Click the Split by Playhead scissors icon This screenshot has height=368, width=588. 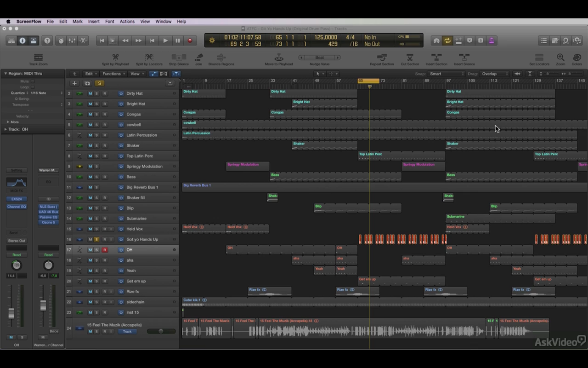(115, 57)
